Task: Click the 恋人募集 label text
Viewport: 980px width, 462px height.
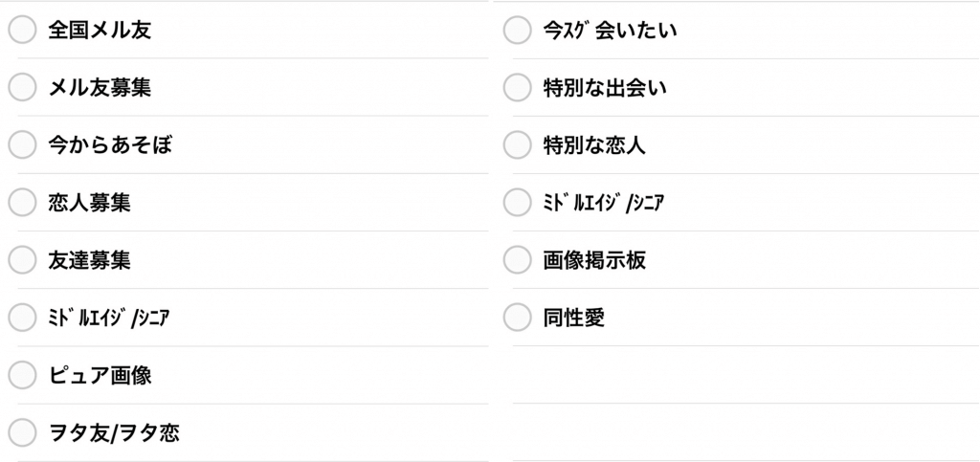Action: click(x=89, y=202)
